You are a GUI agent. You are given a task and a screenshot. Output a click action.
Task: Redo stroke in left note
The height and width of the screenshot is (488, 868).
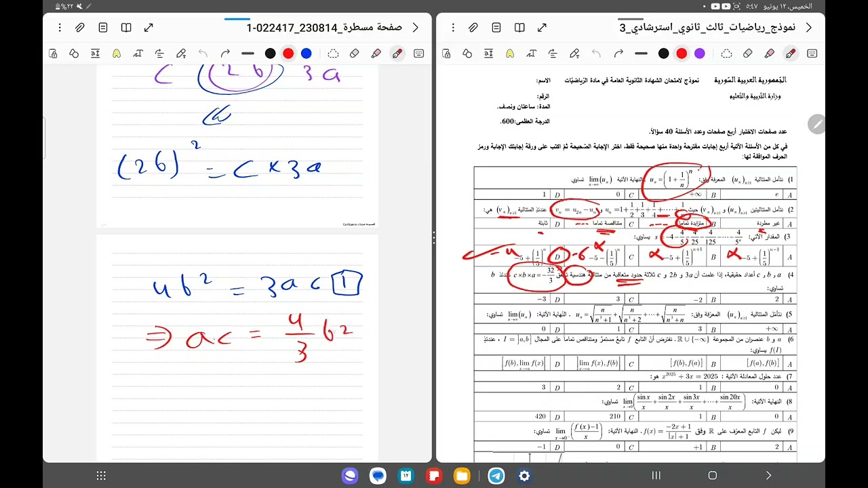click(225, 54)
